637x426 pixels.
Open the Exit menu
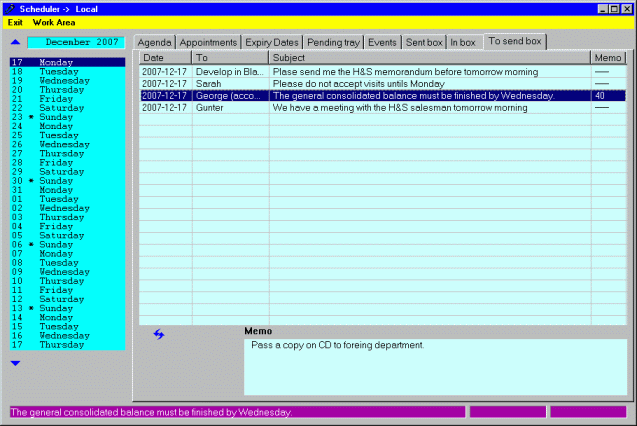click(16, 22)
